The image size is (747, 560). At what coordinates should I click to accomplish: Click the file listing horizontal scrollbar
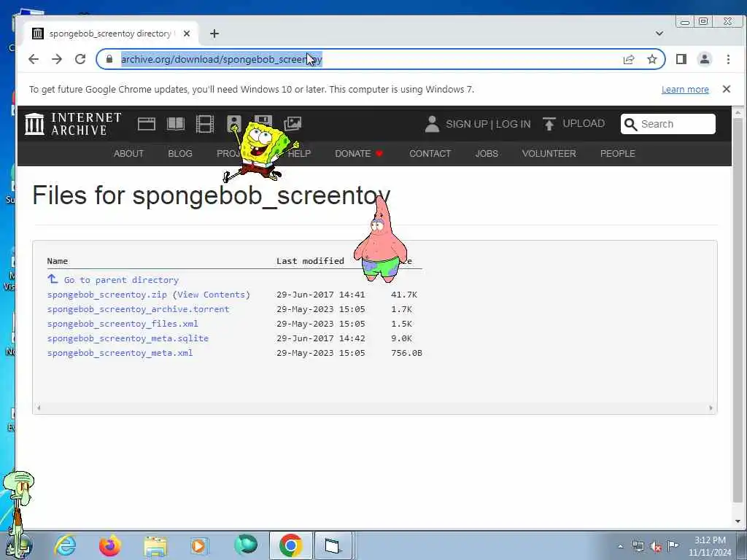[x=374, y=408]
